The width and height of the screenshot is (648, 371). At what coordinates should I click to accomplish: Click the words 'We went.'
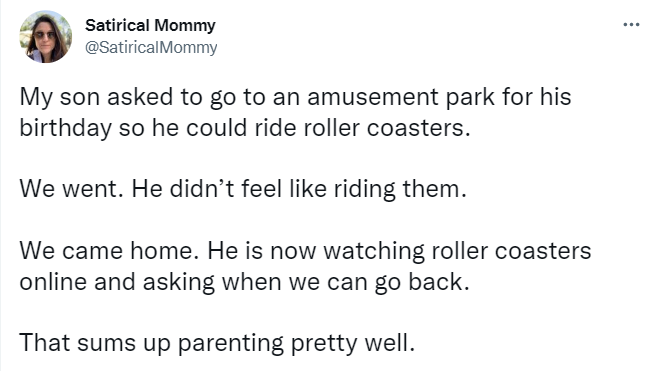tap(71, 189)
